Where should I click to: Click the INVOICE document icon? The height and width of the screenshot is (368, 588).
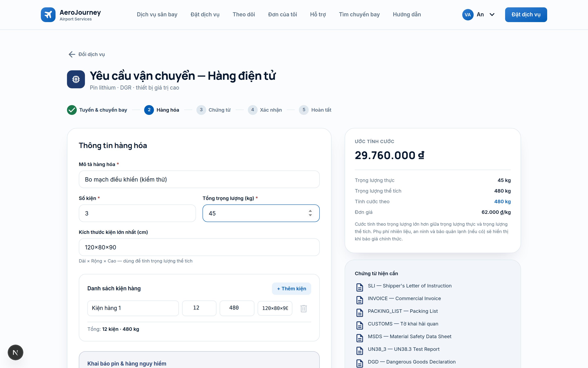(x=360, y=300)
